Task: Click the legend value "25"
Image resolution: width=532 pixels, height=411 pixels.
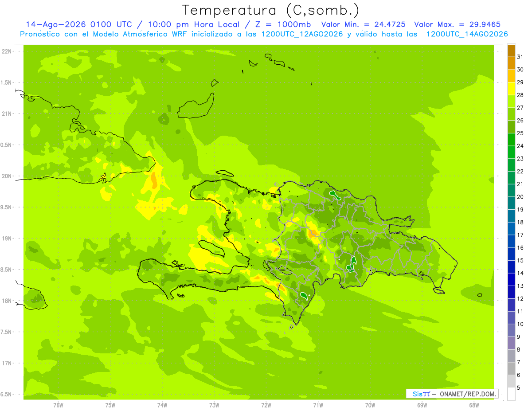Action: [520, 133]
